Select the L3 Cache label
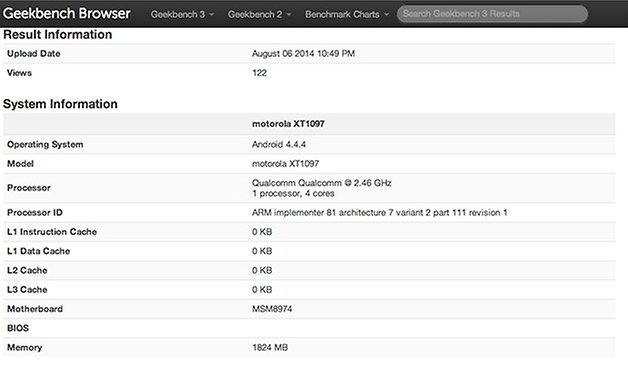 [27, 290]
